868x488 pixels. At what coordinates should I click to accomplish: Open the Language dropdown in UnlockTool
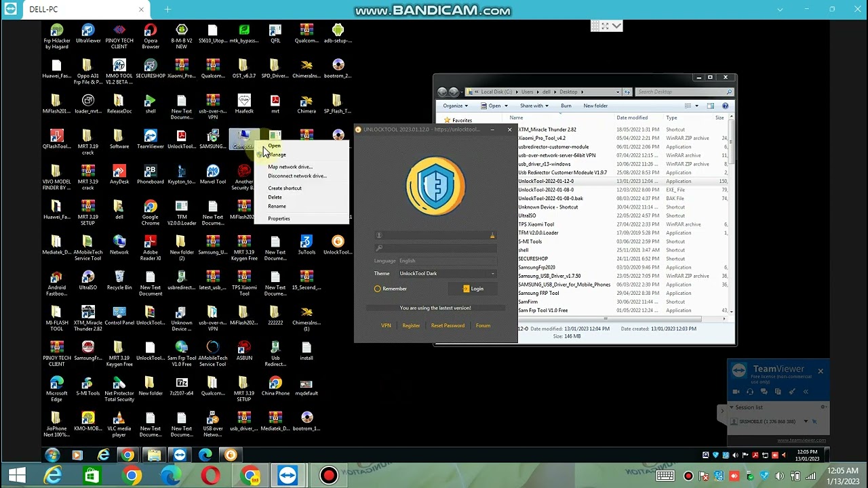(448, 261)
